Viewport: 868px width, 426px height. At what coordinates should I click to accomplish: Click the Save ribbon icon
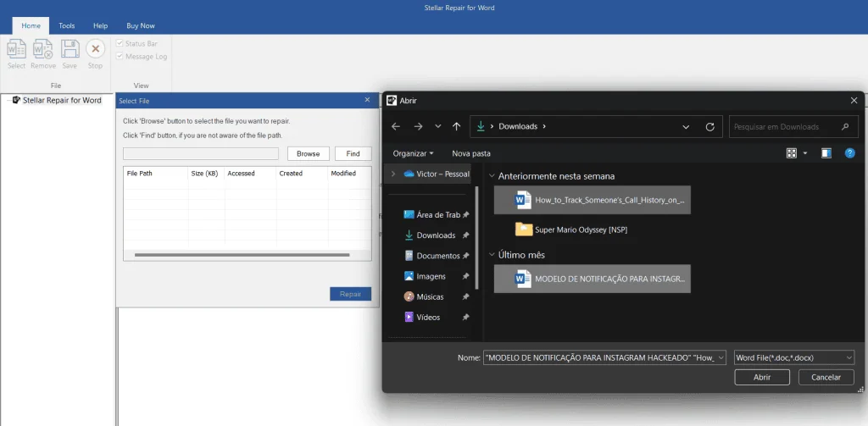70,54
